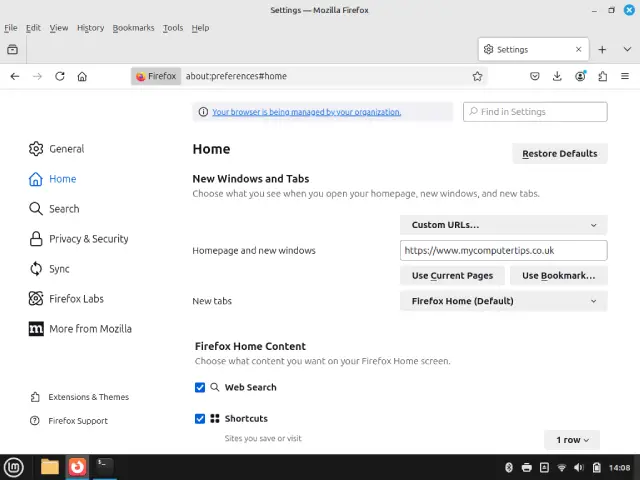Open the Sync settings category

point(49,269)
